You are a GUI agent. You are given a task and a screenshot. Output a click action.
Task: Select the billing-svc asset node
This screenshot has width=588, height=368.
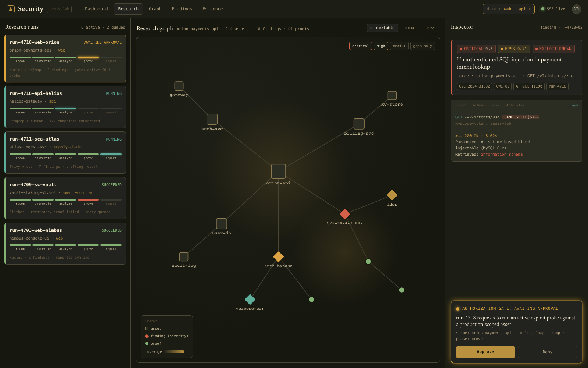pos(359,124)
